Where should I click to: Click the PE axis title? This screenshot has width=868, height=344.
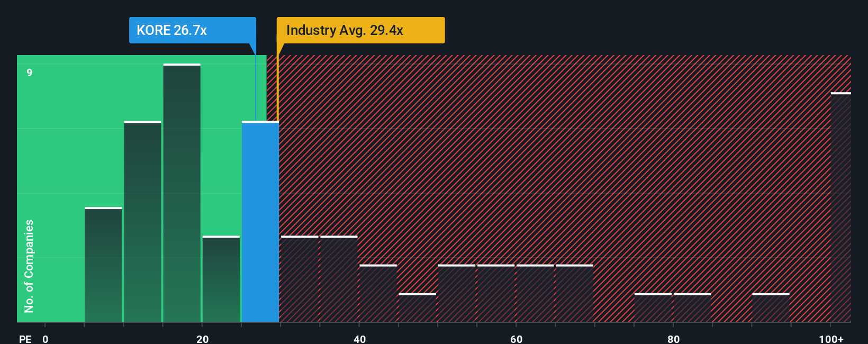(x=25, y=339)
